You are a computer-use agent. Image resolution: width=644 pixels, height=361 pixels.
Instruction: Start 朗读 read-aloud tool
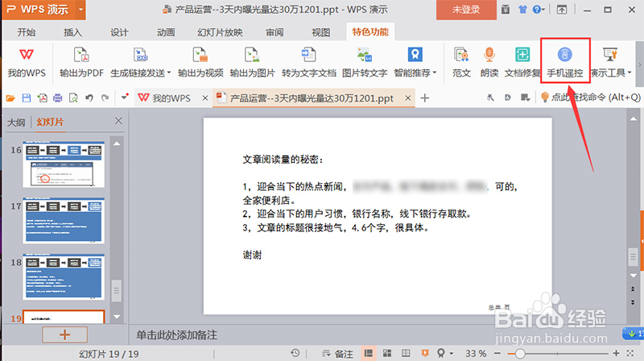(x=489, y=55)
